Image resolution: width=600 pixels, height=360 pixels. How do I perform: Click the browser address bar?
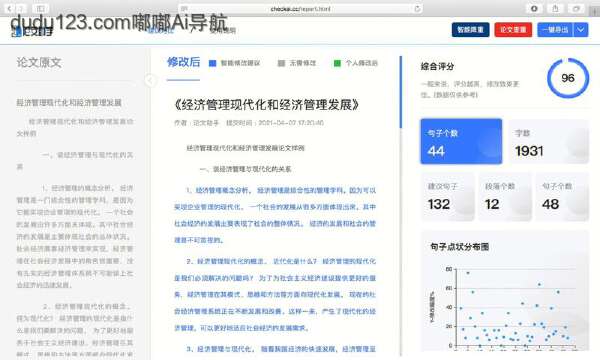300,8
